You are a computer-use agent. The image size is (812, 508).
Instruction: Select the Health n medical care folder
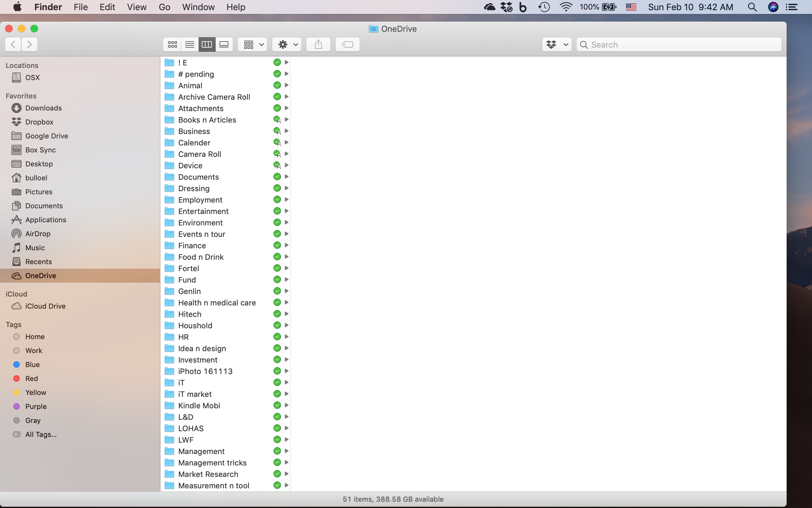[x=226, y=302]
